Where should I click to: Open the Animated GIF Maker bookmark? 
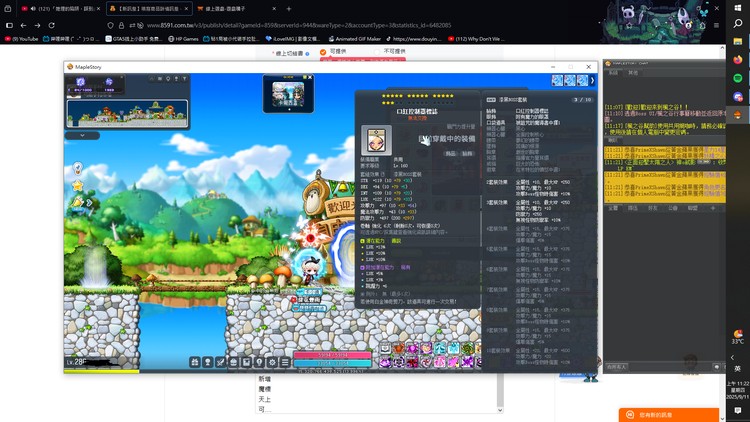click(354, 39)
